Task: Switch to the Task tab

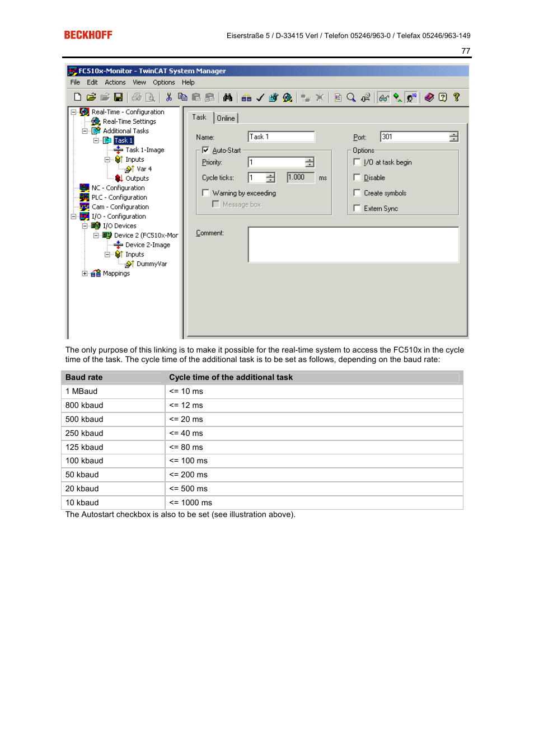Action: (x=199, y=117)
